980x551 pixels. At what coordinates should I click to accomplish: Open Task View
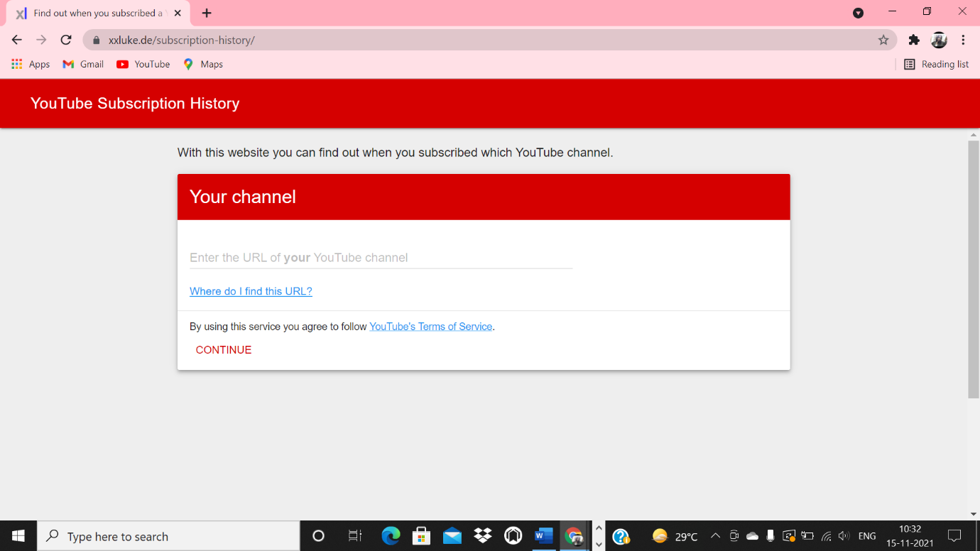355,536
